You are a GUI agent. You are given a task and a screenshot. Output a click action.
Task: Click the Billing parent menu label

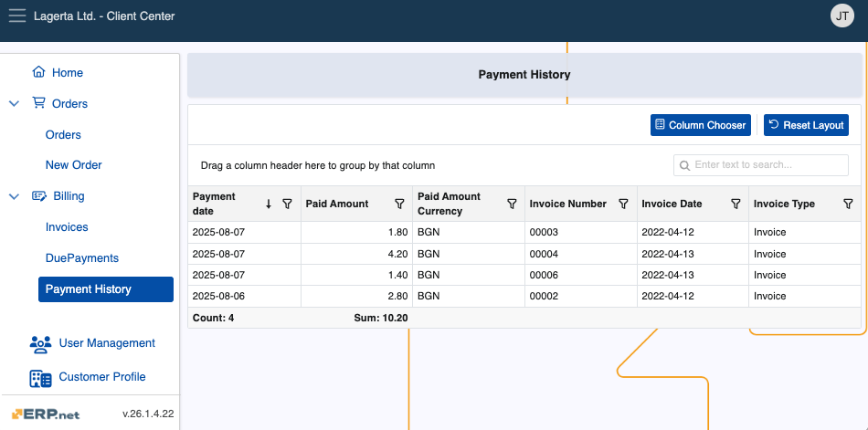tap(69, 196)
